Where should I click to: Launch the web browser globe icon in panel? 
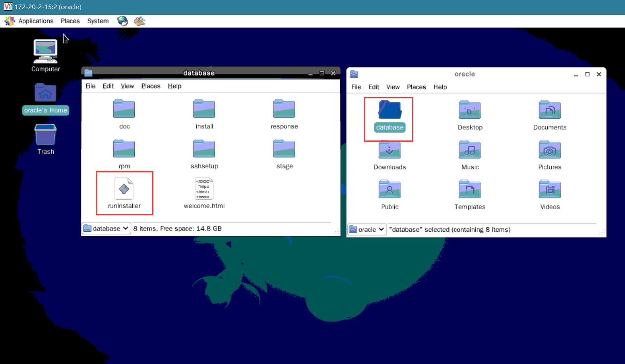point(122,21)
